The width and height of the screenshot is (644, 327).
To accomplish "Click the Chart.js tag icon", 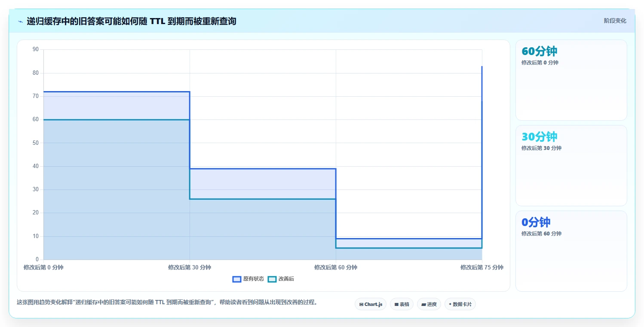I will (x=361, y=304).
